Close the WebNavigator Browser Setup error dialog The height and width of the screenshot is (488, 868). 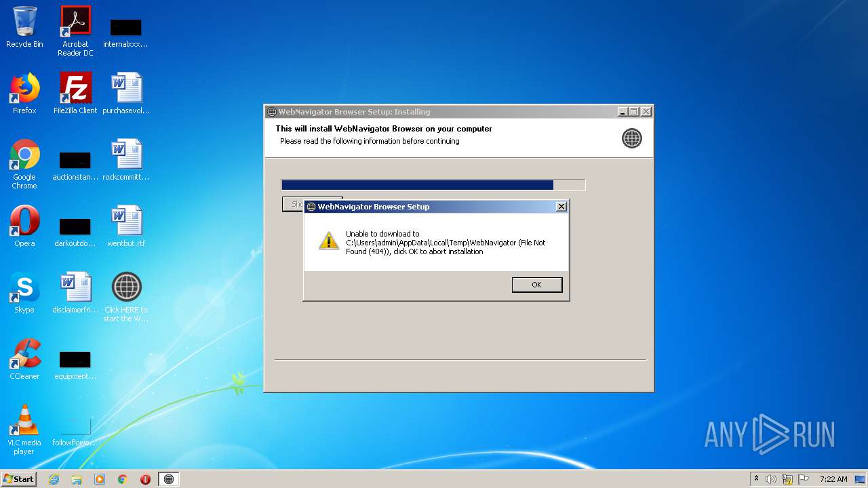click(x=561, y=207)
